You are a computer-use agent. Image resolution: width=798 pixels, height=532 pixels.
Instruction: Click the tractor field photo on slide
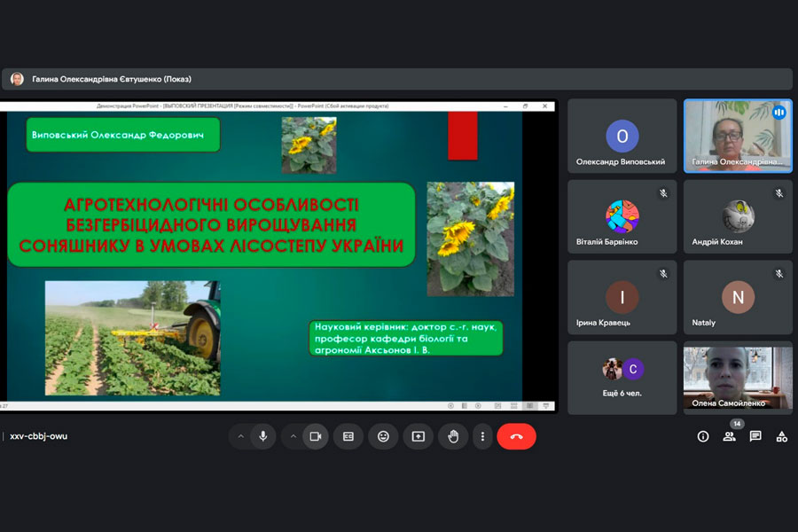(133, 338)
